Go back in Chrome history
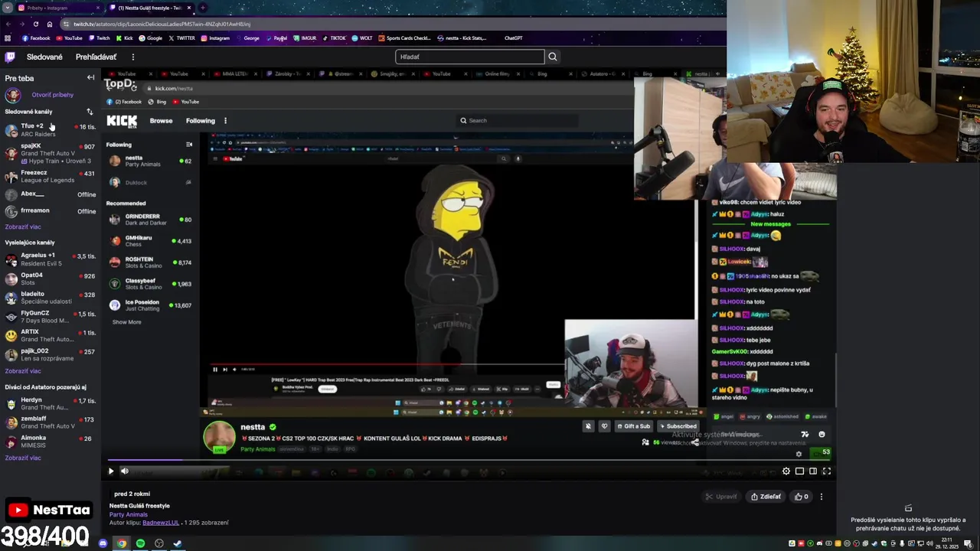The width and height of the screenshot is (980, 551). coord(8,24)
